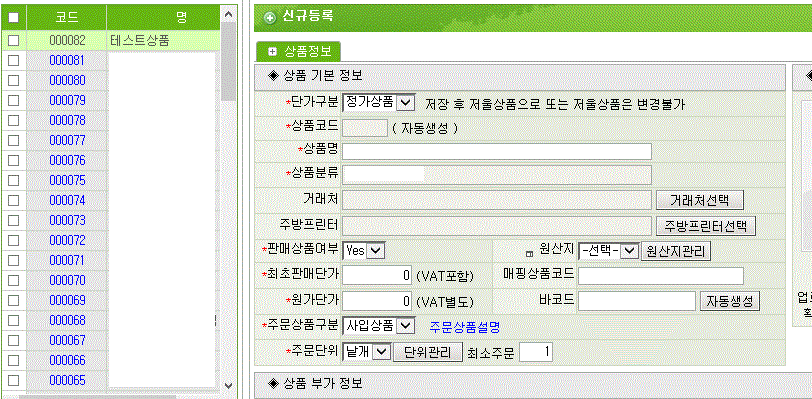Open the 판매상품여부 Yes dropdown
The height and width of the screenshot is (399, 812).
coord(364,251)
